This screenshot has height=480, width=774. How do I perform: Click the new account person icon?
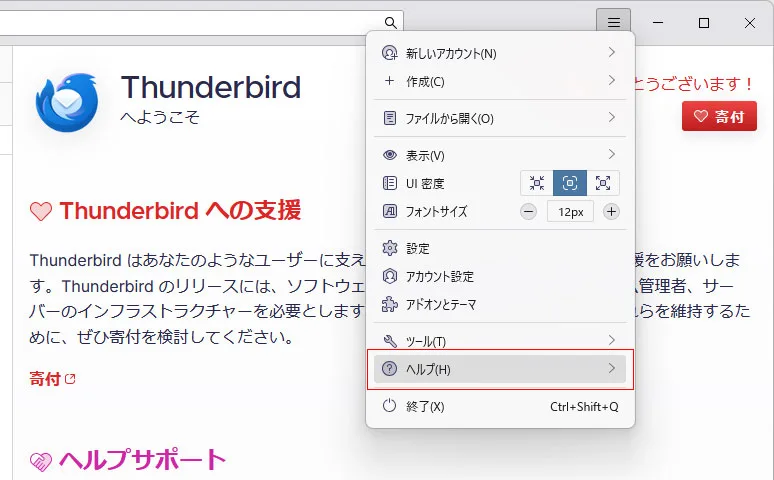[x=389, y=53]
